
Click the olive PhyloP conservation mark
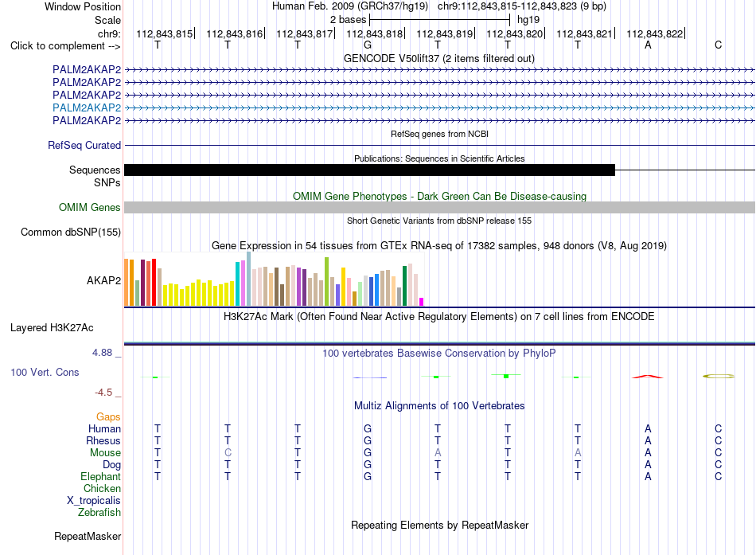(719, 376)
